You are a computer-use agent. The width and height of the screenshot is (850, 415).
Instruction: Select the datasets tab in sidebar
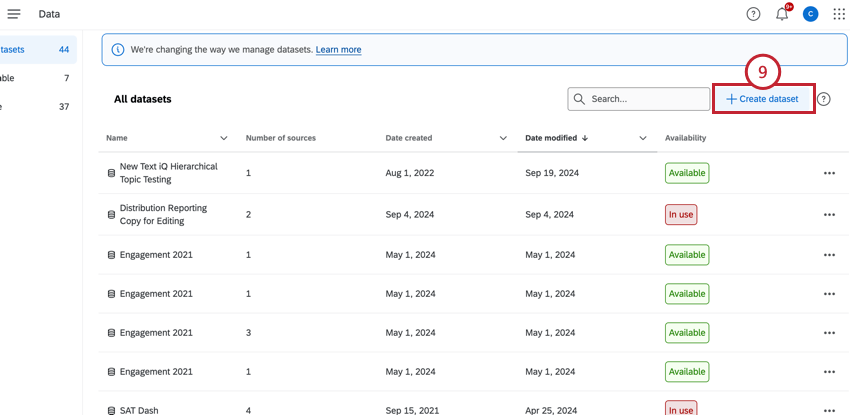pyautogui.click(x=35, y=49)
